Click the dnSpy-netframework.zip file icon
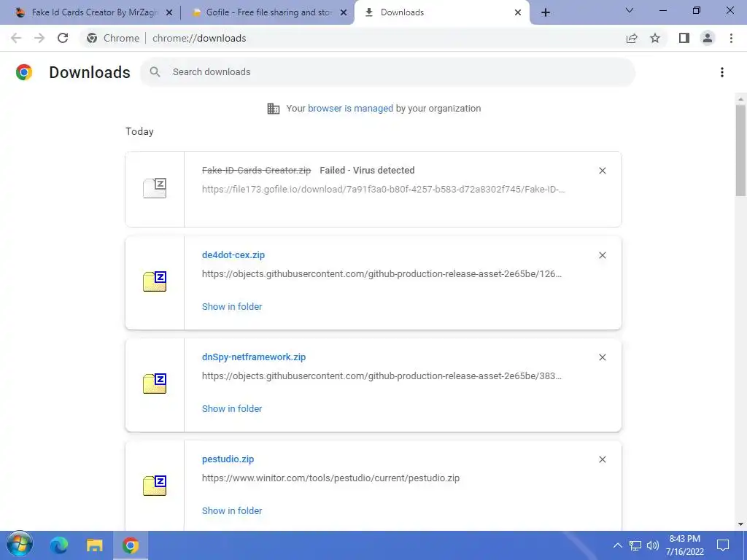This screenshot has width=747, height=560. tap(155, 384)
